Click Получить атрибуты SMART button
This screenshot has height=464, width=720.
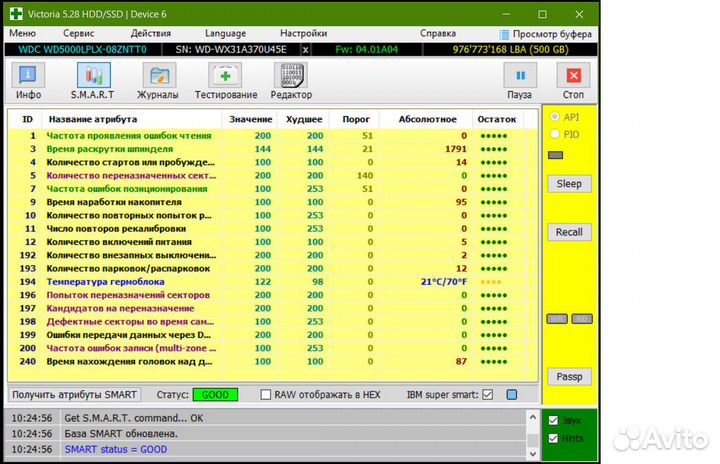(74, 395)
